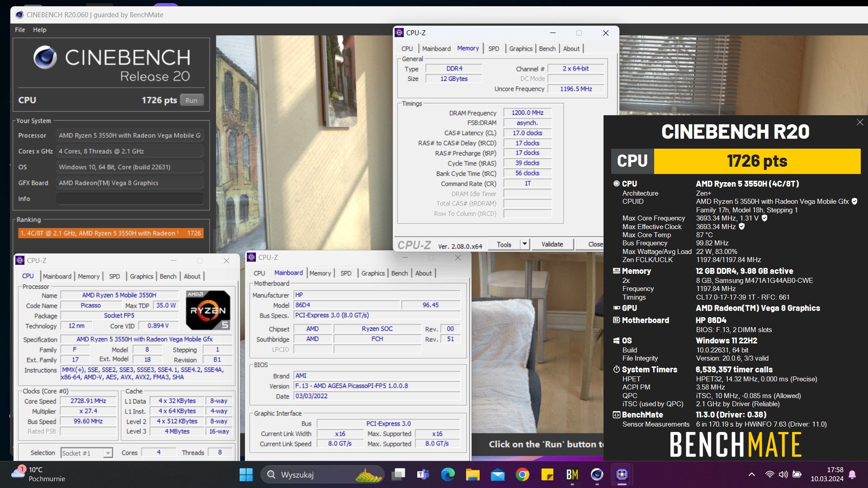Open Microsoft Edge from taskbar
The width and height of the screenshot is (868, 488).
click(448, 474)
